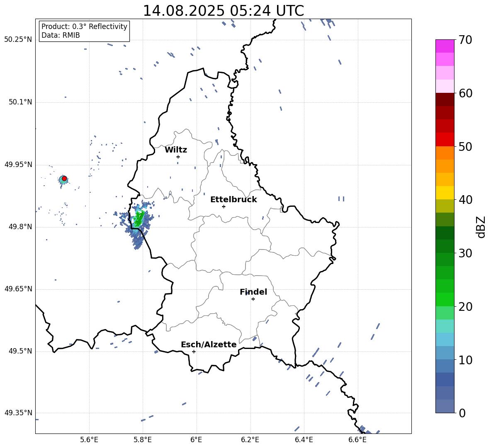Select the Wiltz station label

tap(176, 150)
